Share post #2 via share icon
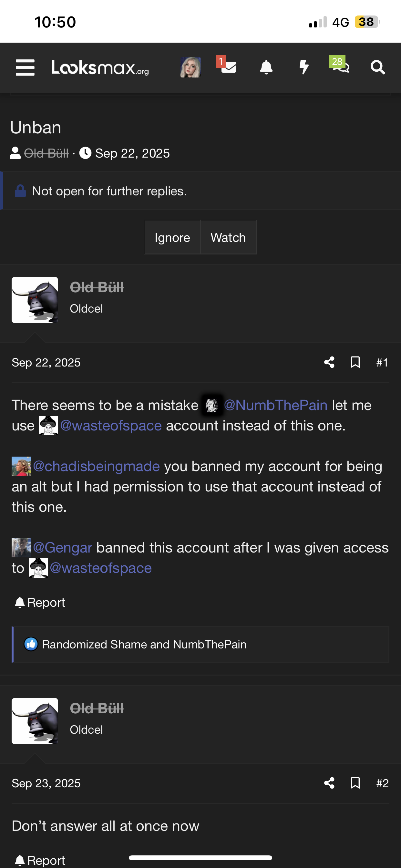 329,783
